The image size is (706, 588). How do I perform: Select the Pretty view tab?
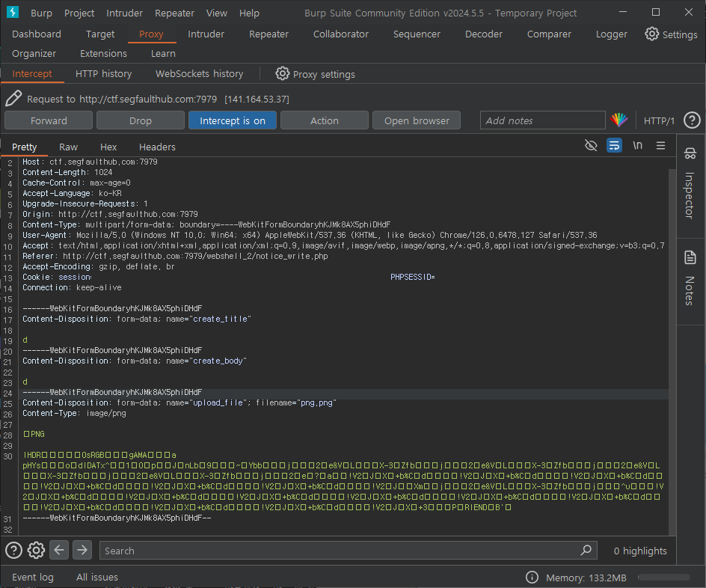tap(25, 147)
